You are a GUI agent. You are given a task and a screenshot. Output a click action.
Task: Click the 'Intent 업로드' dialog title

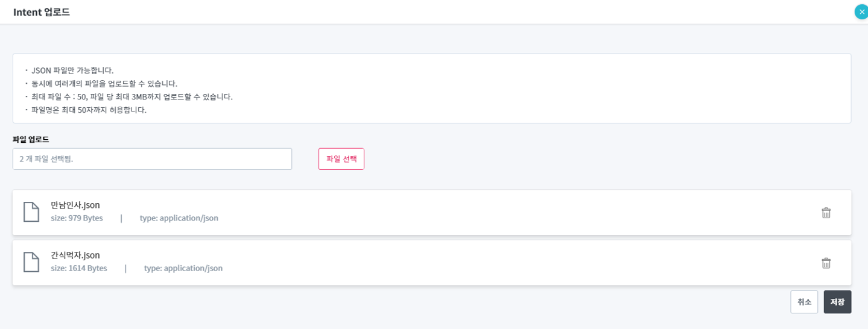pyautogui.click(x=42, y=12)
